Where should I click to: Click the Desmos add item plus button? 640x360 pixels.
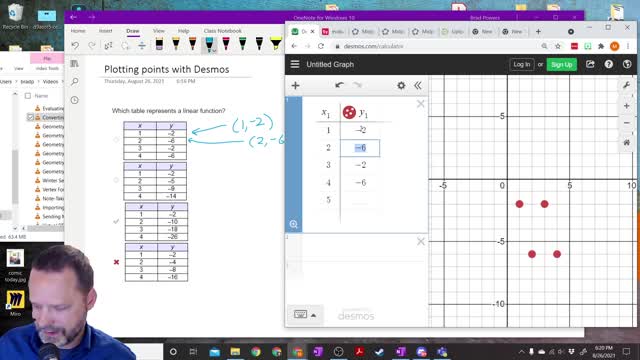(x=296, y=85)
